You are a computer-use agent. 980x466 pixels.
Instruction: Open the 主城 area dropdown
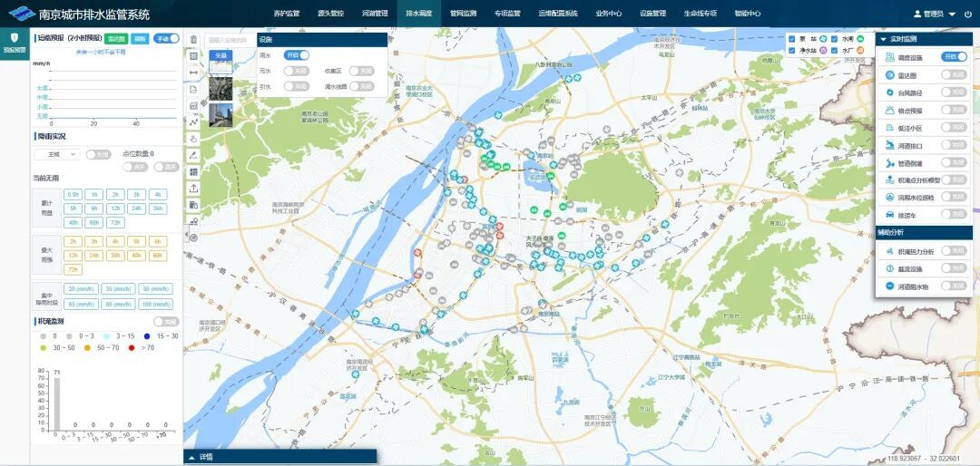coord(57,154)
